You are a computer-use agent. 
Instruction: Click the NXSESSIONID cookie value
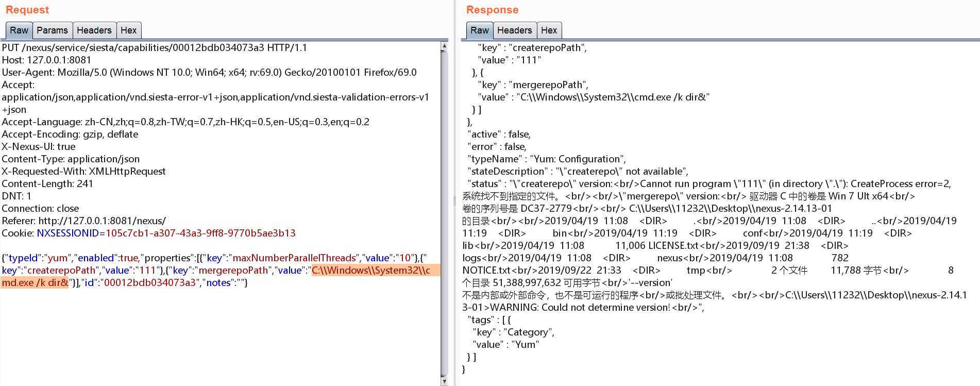(x=200, y=233)
